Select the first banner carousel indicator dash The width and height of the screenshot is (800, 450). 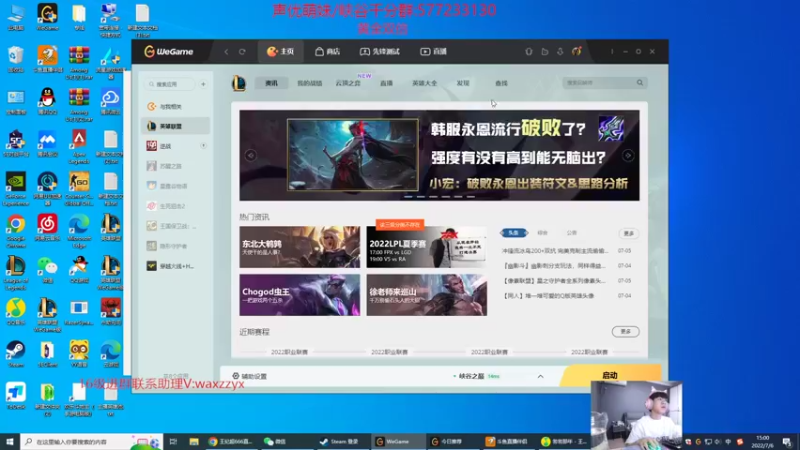pos(408,196)
